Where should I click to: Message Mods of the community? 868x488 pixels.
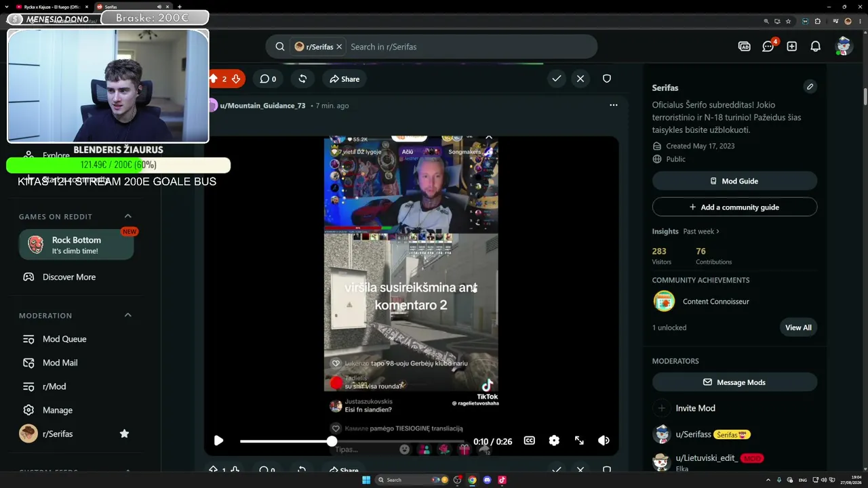734,382
